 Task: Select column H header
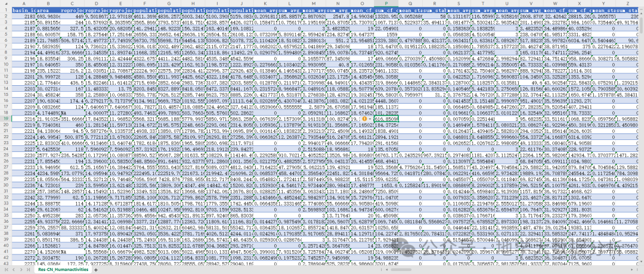click(x=193, y=4)
